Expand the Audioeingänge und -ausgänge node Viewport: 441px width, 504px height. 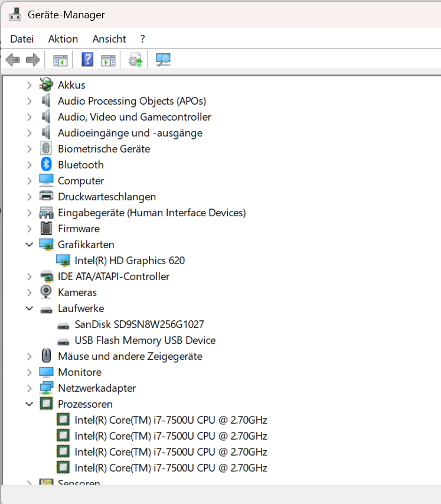click(x=30, y=133)
